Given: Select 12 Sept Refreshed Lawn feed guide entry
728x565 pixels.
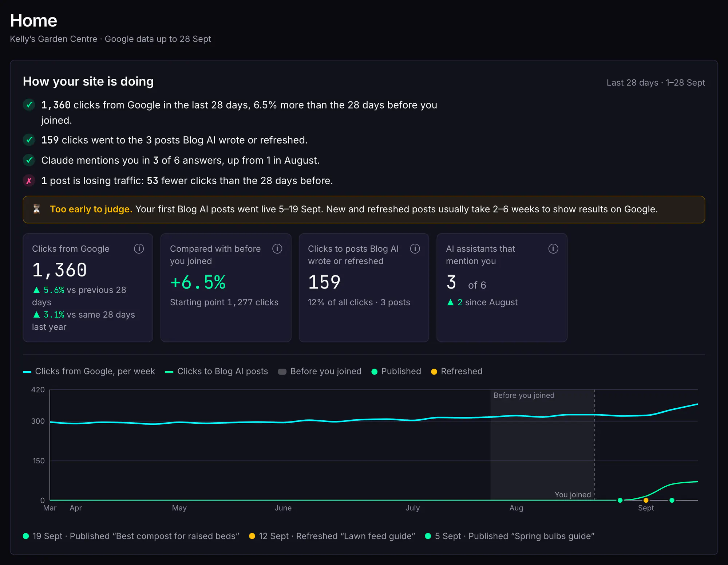Looking at the screenshot, I should pos(332,536).
